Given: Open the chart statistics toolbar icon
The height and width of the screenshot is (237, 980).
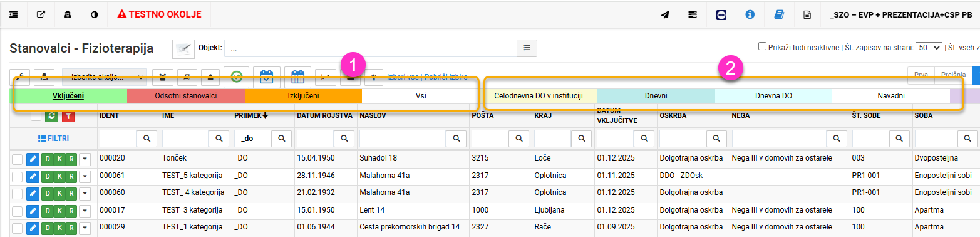Looking at the screenshot, I should [x=325, y=77].
